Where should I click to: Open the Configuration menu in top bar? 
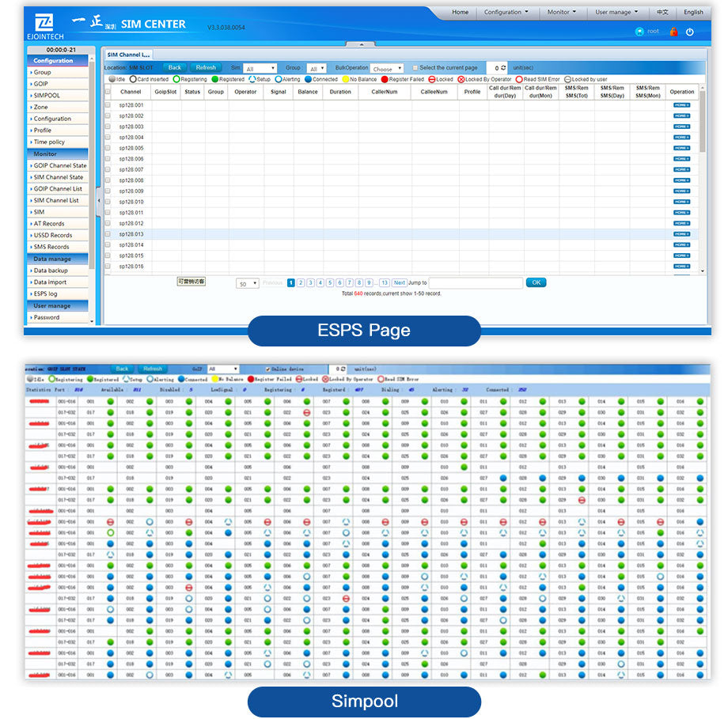(x=507, y=13)
